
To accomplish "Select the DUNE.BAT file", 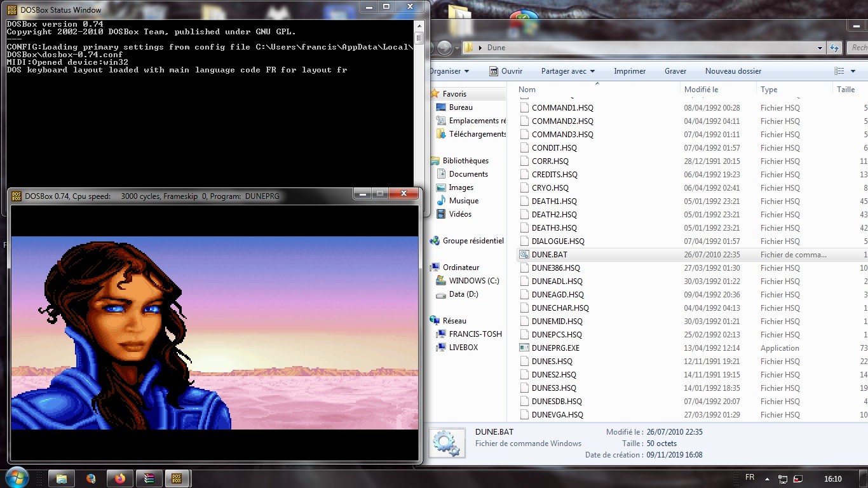I will (691, 254).
